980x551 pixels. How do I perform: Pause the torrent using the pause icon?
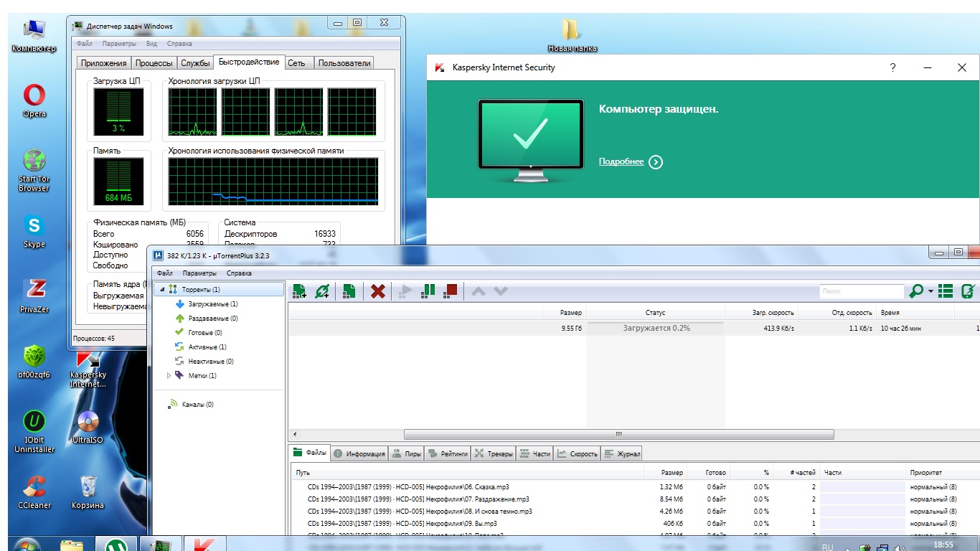pyautogui.click(x=428, y=291)
